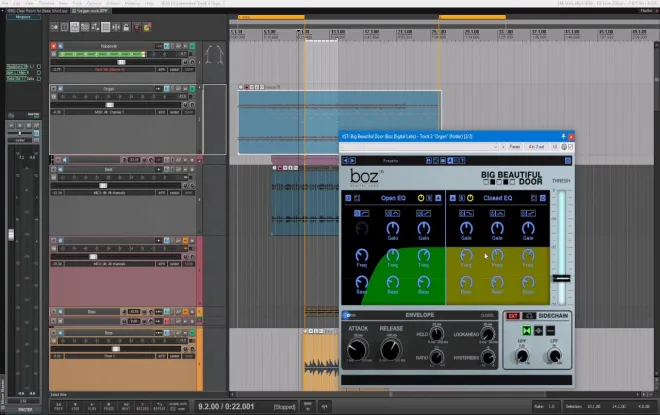
Task: Toggle the transport Repeat button
Action: tap(159, 406)
